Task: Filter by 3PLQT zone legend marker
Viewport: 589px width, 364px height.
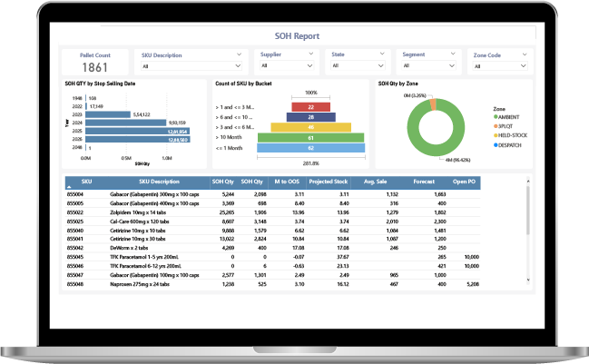Action: (x=496, y=126)
